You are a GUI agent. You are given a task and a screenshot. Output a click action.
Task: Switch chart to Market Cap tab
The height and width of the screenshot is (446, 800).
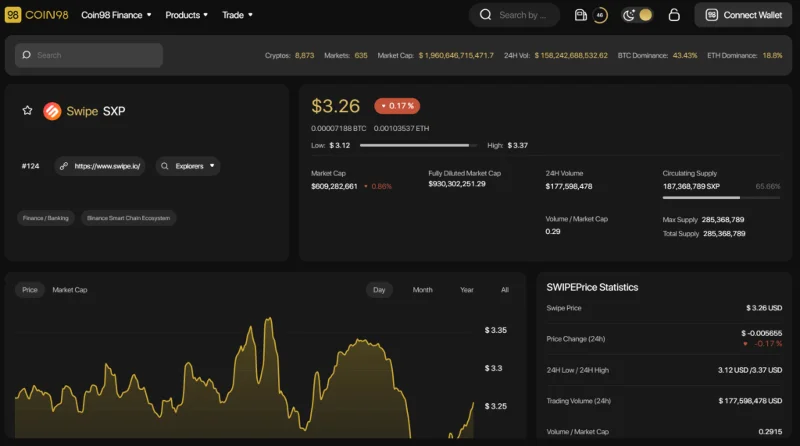pyautogui.click(x=70, y=289)
